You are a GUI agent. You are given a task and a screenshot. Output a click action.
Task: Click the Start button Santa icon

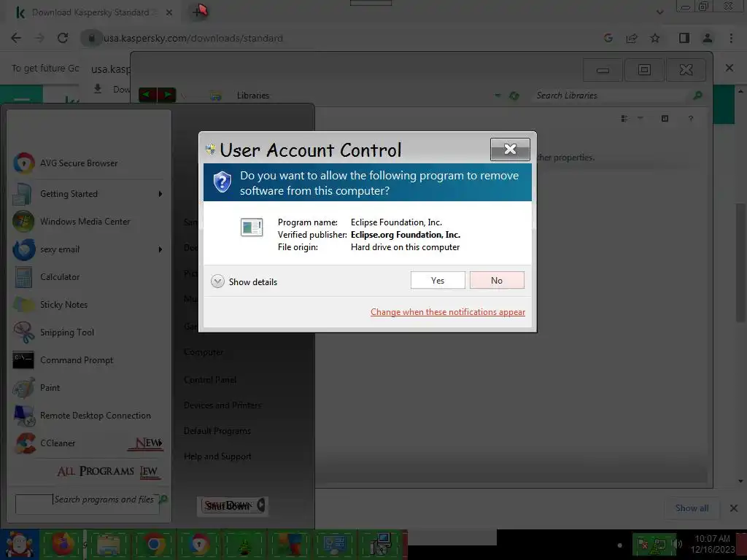[x=19, y=544]
